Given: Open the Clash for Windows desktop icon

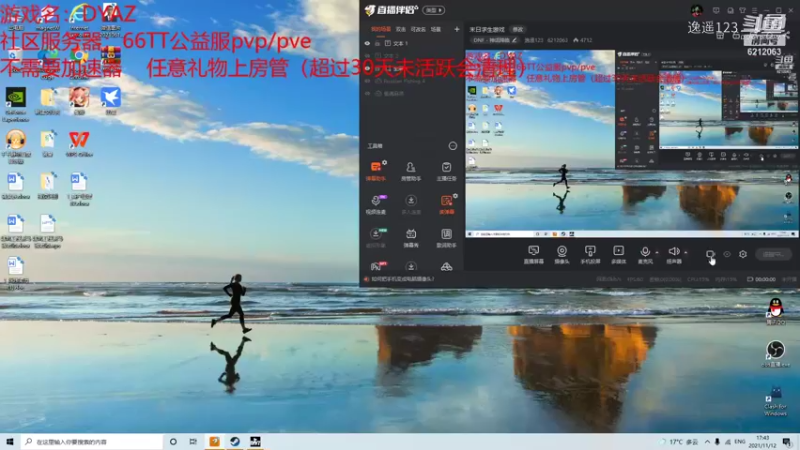Looking at the screenshot, I should (x=776, y=401).
